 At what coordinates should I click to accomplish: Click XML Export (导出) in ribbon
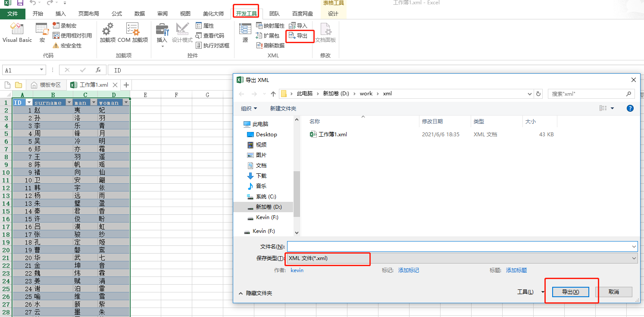click(x=298, y=36)
